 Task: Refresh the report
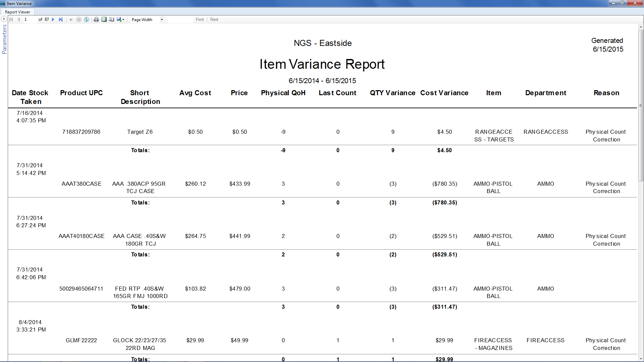point(87,19)
